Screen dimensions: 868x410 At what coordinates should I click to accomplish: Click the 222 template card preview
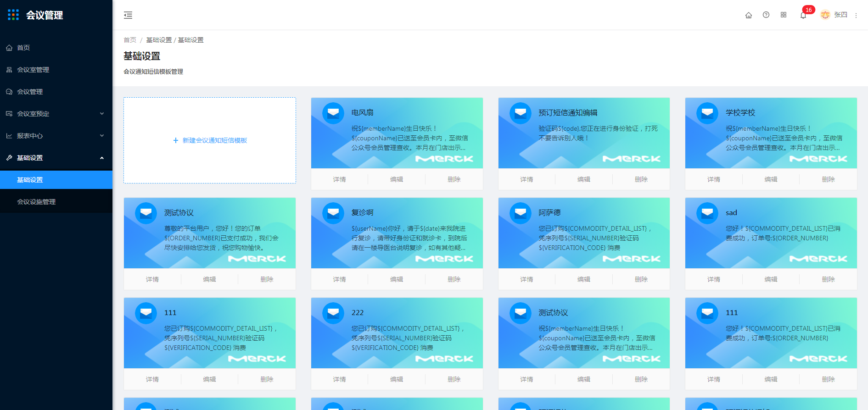point(397,333)
